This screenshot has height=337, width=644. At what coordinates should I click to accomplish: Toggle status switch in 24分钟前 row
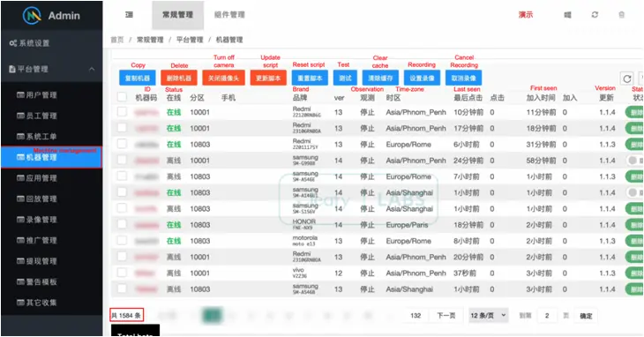pos(634,160)
